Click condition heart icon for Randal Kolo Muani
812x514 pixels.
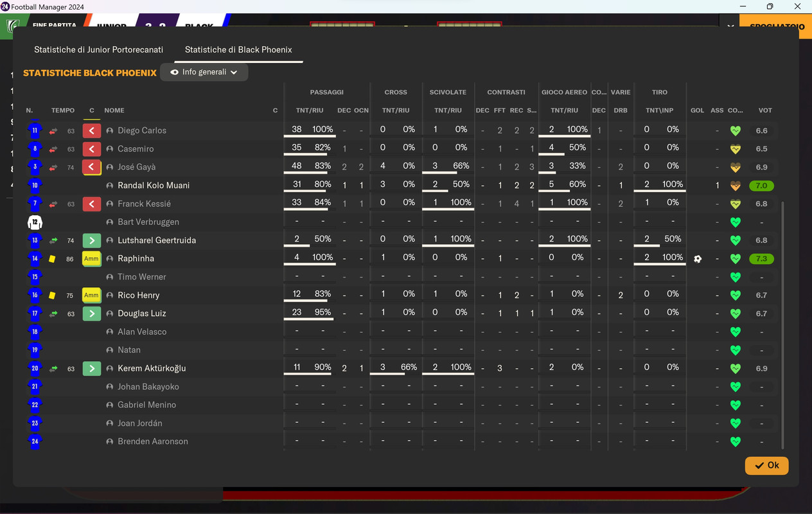(x=736, y=186)
